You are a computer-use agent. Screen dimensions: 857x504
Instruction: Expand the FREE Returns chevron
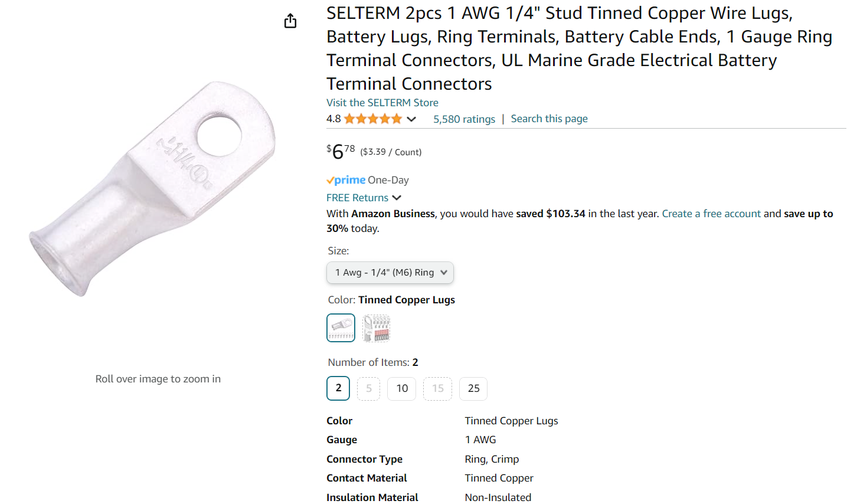tap(397, 198)
